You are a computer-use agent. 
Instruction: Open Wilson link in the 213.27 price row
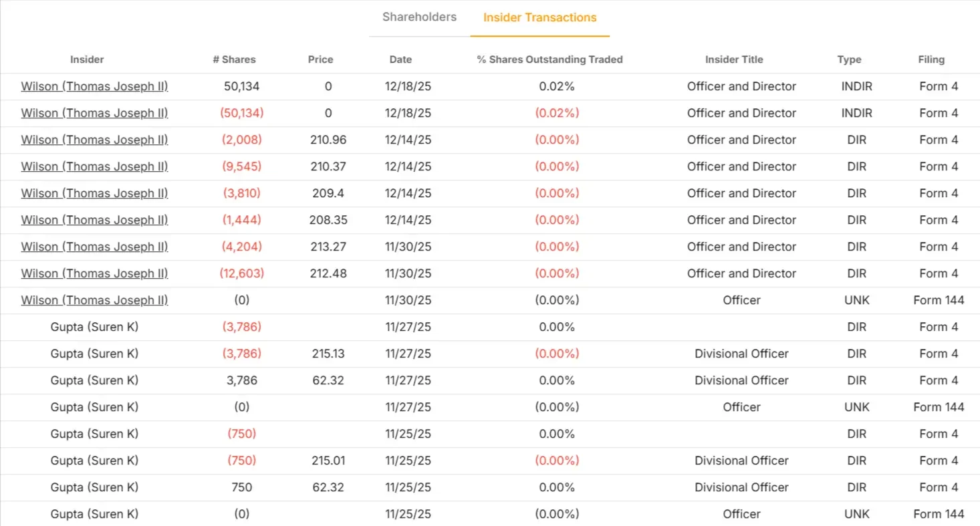pyautogui.click(x=94, y=247)
